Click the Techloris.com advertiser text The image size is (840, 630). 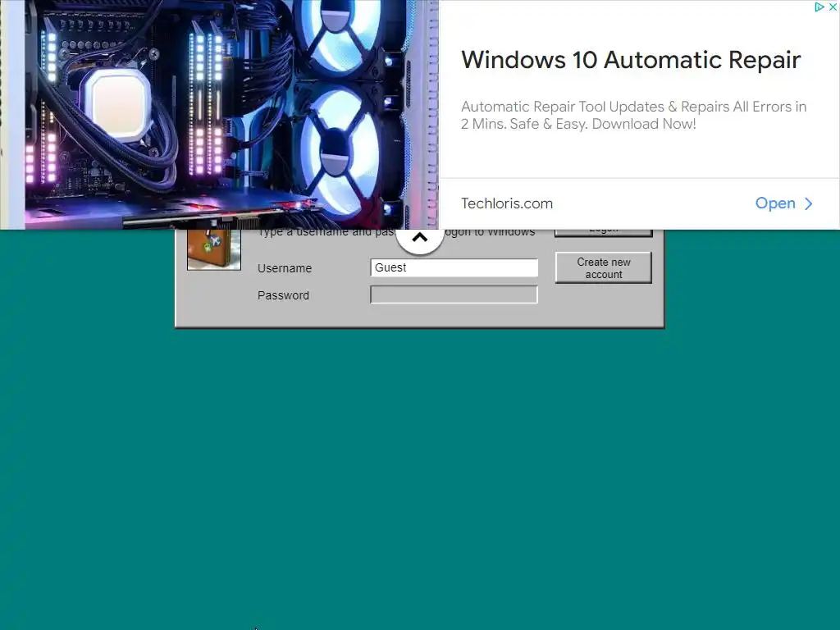507,203
